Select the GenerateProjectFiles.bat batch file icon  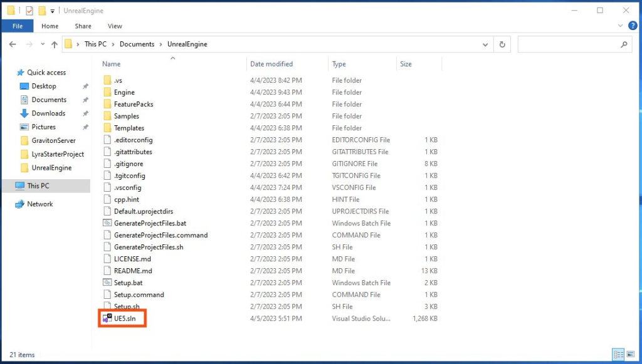point(107,223)
